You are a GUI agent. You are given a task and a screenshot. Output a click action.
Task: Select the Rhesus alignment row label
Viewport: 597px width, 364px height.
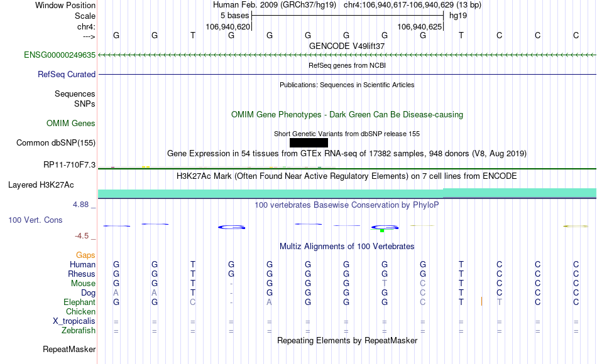pos(82,274)
